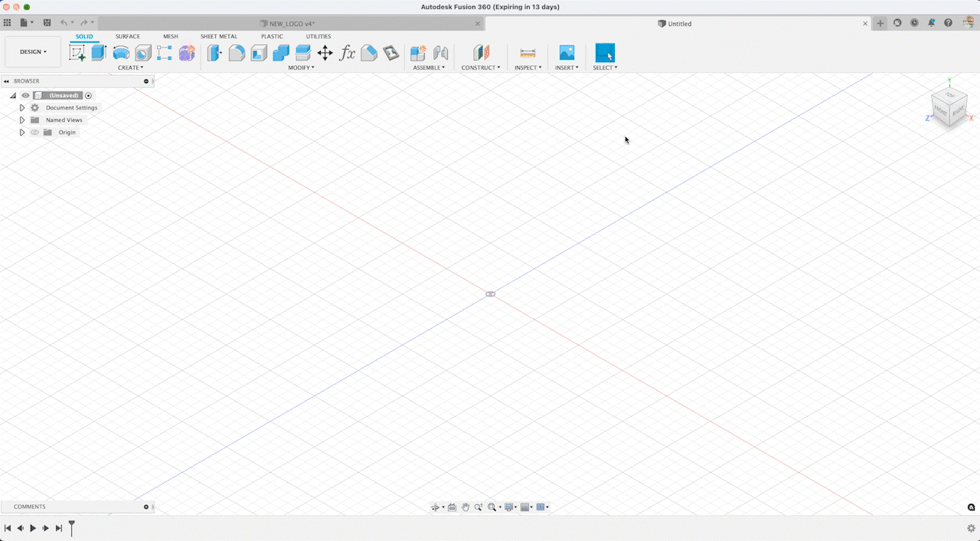
Task: Toggle visibility of the Origin folder
Action: click(34, 133)
